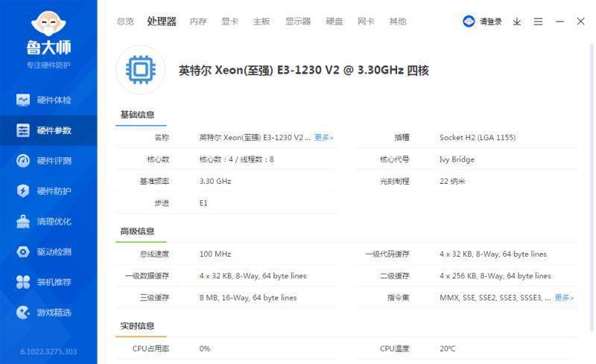Switch to the 总览 tab

tap(125, 22)
